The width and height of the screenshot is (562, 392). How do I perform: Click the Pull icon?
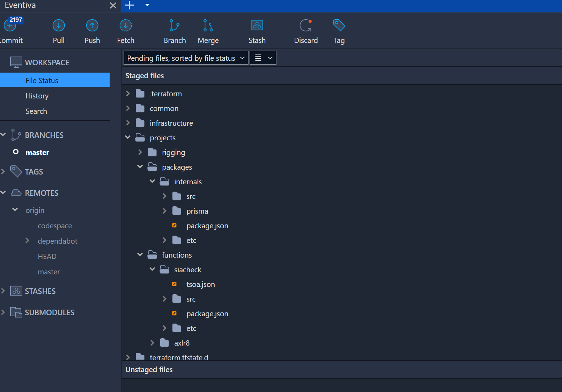59,25
